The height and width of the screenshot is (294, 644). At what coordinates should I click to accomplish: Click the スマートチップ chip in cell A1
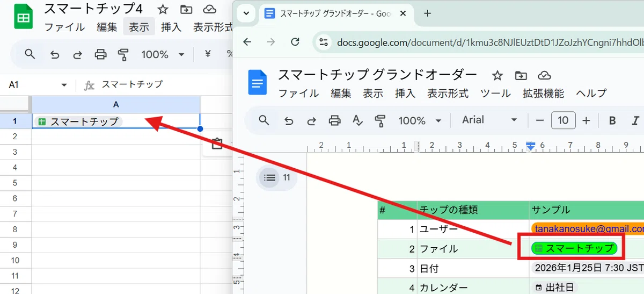78,121
